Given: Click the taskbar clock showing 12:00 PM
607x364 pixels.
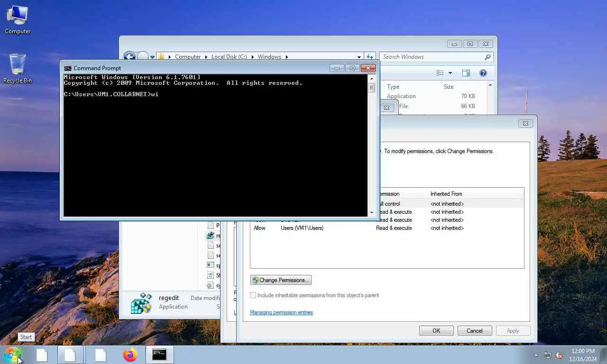Looking at the screenshot, I should (583, 355).
